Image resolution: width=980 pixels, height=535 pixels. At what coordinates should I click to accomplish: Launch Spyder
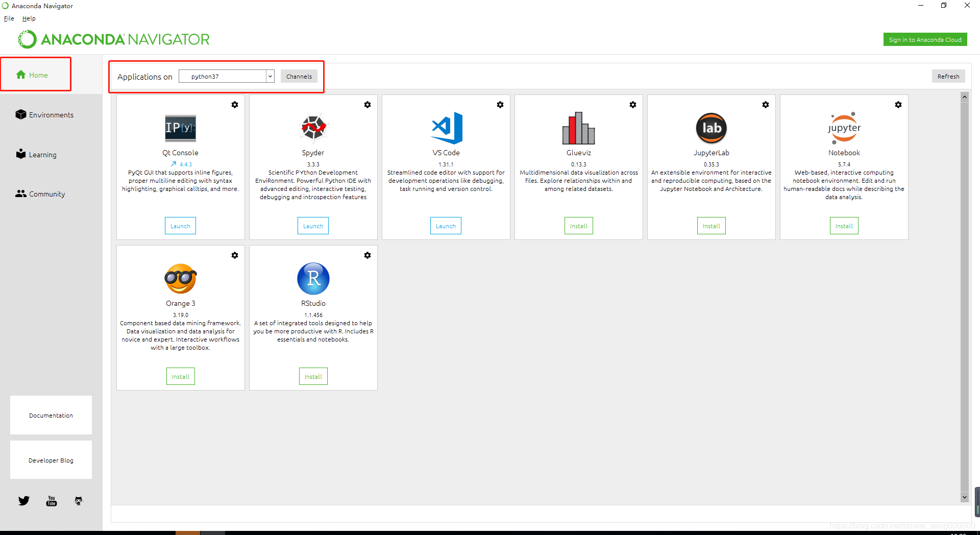click(x=313, y=226)
